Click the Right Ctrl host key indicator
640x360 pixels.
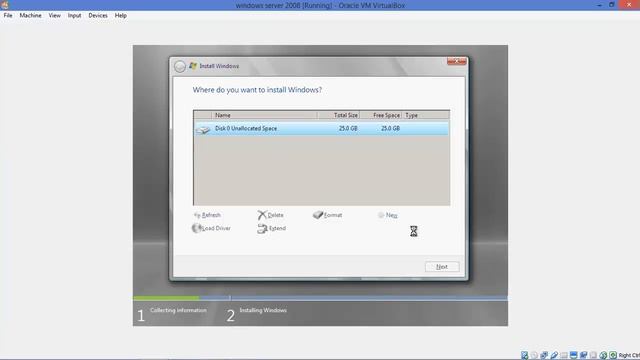(x=629, y=356)
